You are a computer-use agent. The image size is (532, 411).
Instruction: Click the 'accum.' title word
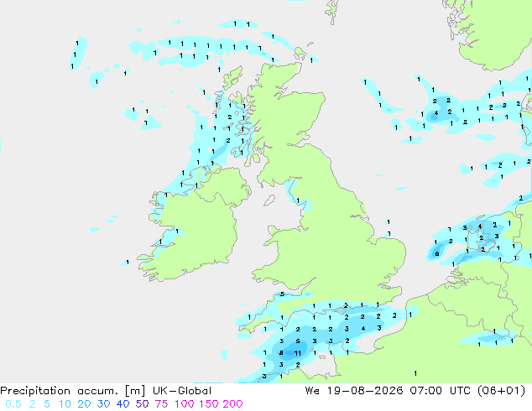[x=97, y=391]
